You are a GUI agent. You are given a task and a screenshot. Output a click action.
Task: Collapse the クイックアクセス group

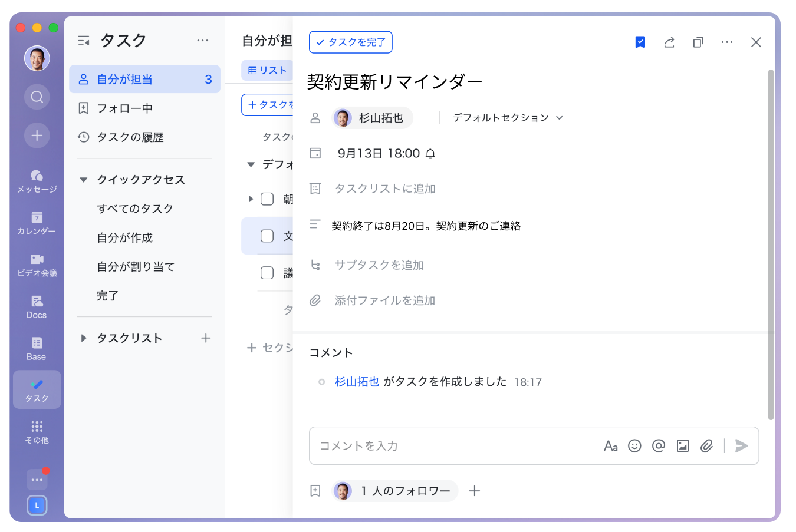84,180
